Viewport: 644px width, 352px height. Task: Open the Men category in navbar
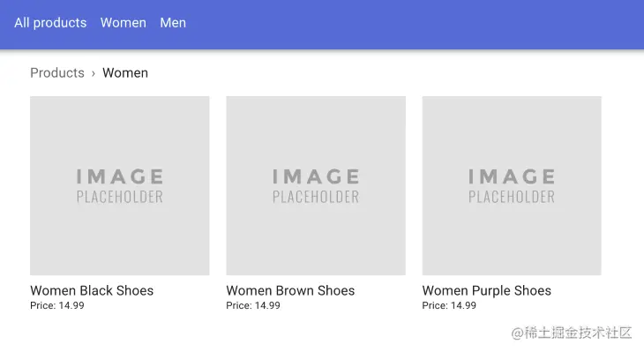(173, 23)
